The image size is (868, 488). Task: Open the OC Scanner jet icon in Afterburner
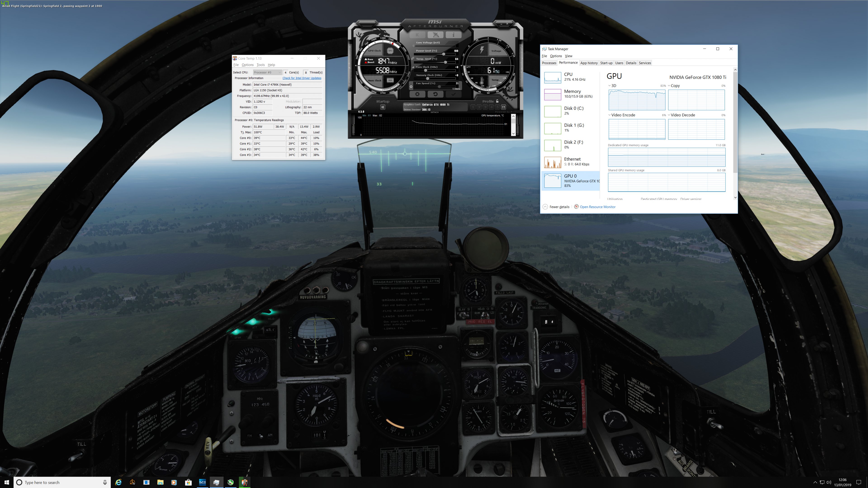[x=435, y=35]
